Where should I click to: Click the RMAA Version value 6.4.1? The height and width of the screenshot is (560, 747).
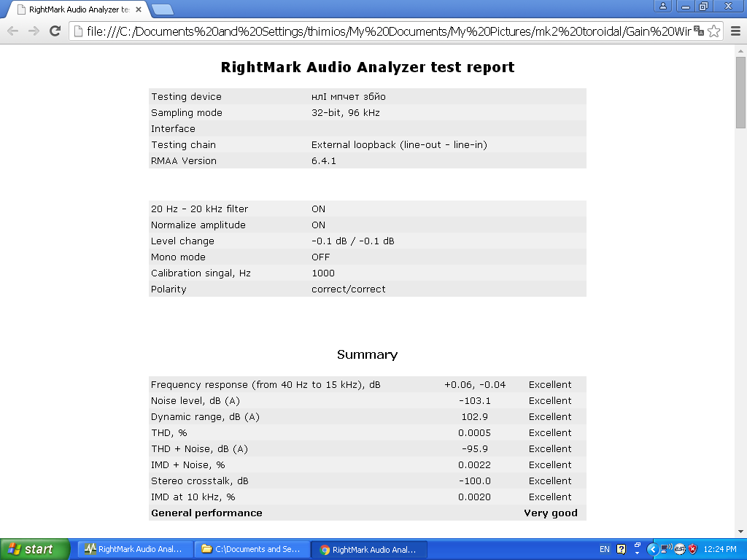[x=323, y=161]
